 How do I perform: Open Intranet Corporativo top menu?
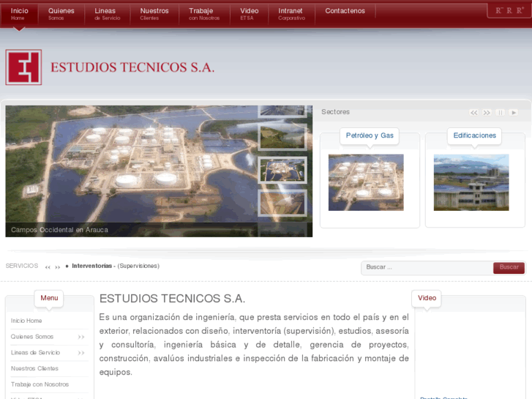(291, 14)
